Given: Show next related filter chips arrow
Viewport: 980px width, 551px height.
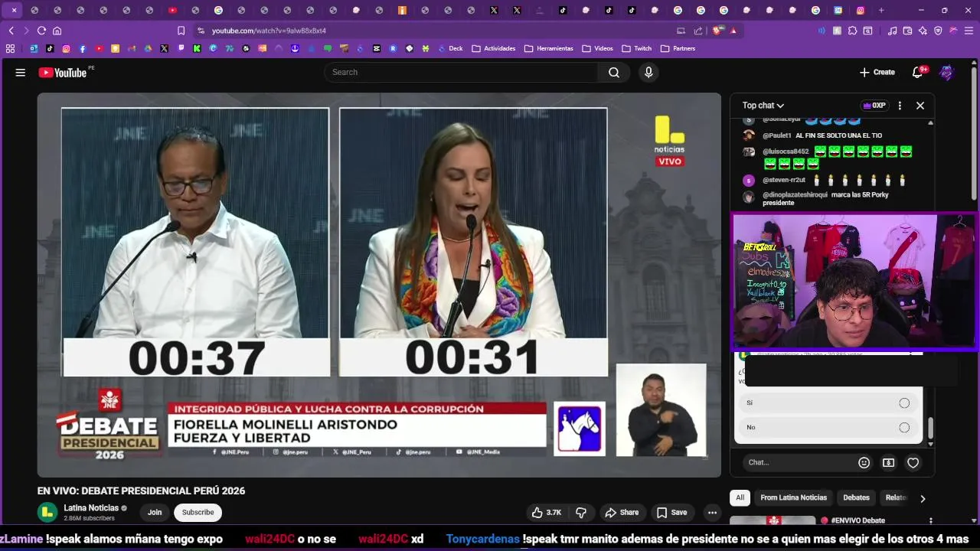Looking at the screenshot, I should 923,498.
